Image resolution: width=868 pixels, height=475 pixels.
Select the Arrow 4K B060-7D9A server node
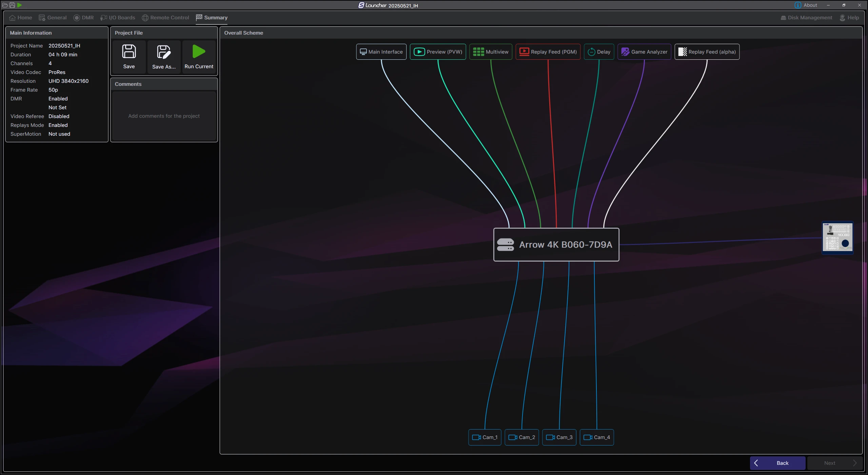556,245
